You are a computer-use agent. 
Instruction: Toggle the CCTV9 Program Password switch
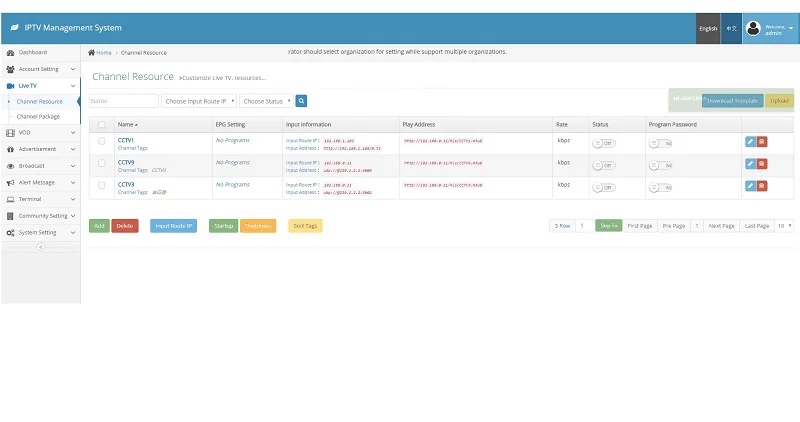[660, 165]
